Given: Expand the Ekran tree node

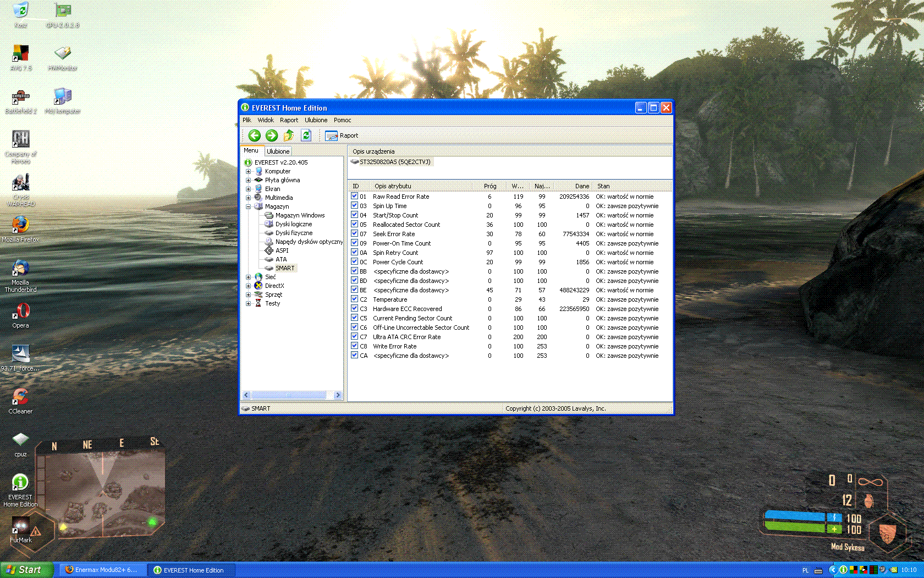Looking at the screenshot, I should tap(248, 189).
